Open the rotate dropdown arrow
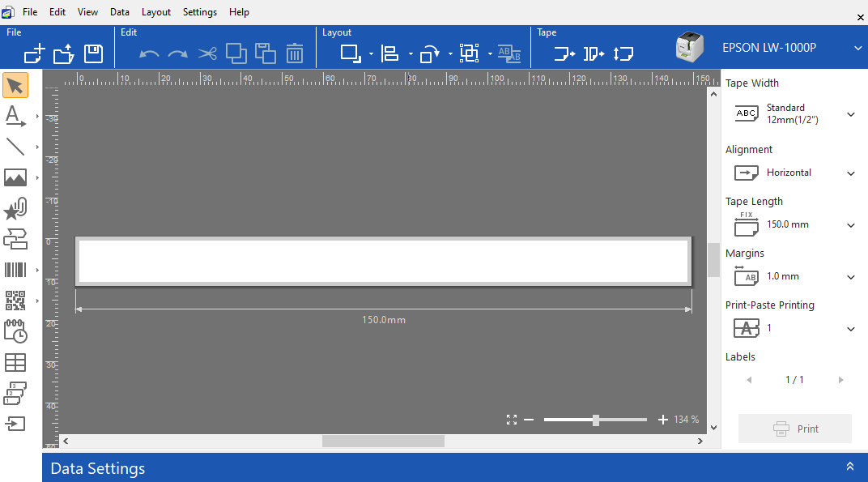The image size is (868, 482). point(450,54)
